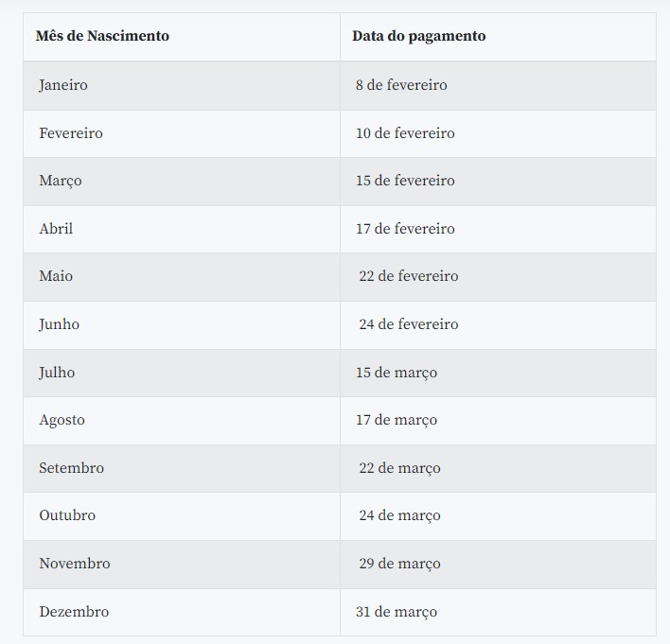
Task: Click the '8 de fevereiro' date cell
Action: coord(401,85)
